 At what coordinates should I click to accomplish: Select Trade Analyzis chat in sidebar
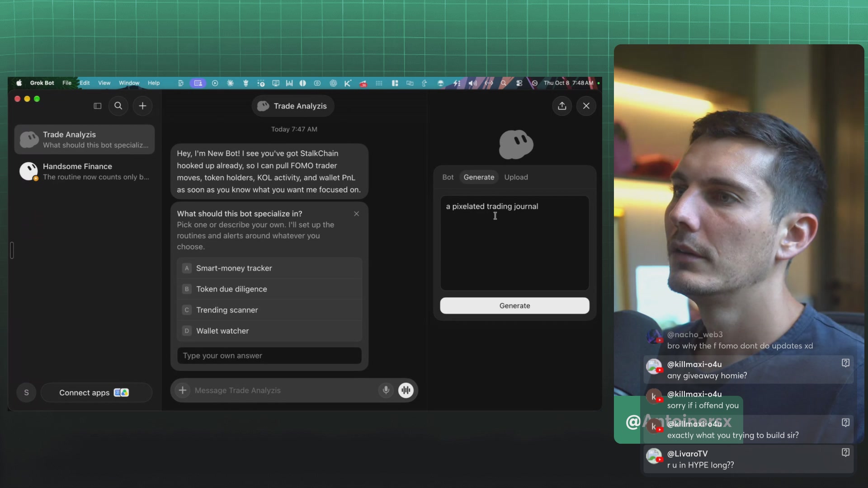coord(85,140)
